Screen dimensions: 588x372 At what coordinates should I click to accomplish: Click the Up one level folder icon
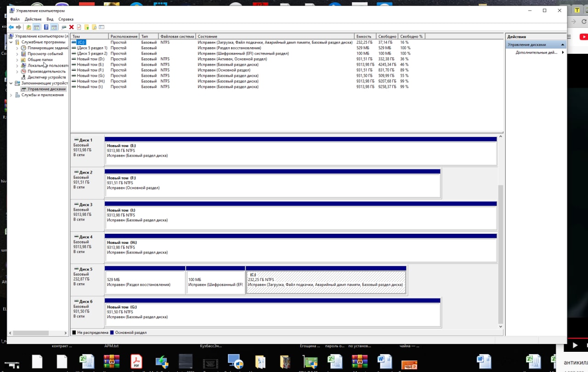28,27
